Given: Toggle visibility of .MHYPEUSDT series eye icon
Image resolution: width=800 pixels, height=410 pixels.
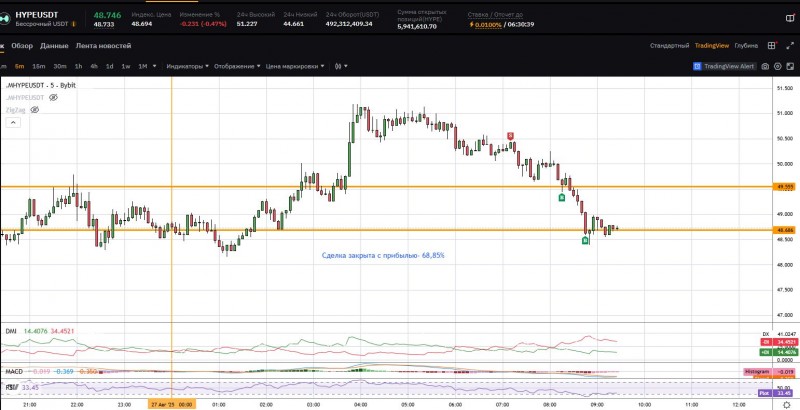Looking at the screenshot, I should (x=53, y=97).
